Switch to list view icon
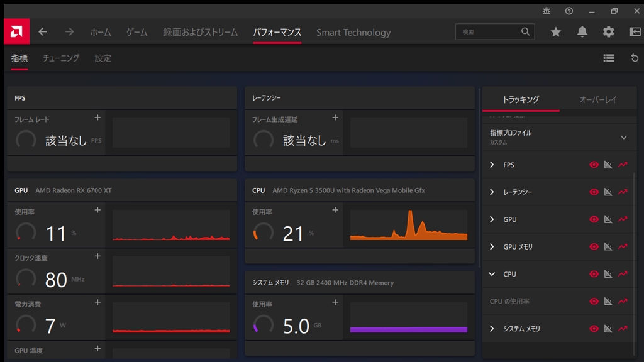644x362 pixels. click(x=609, y=58)
